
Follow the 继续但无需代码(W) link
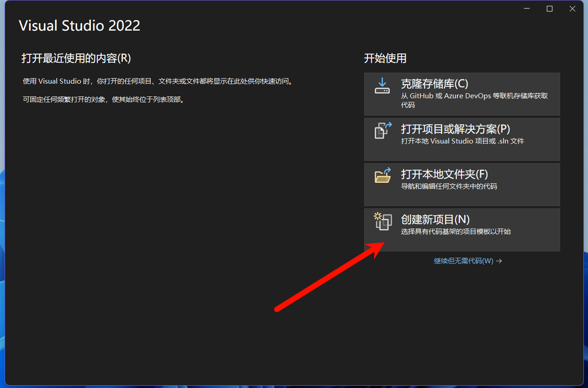[464, 261]
